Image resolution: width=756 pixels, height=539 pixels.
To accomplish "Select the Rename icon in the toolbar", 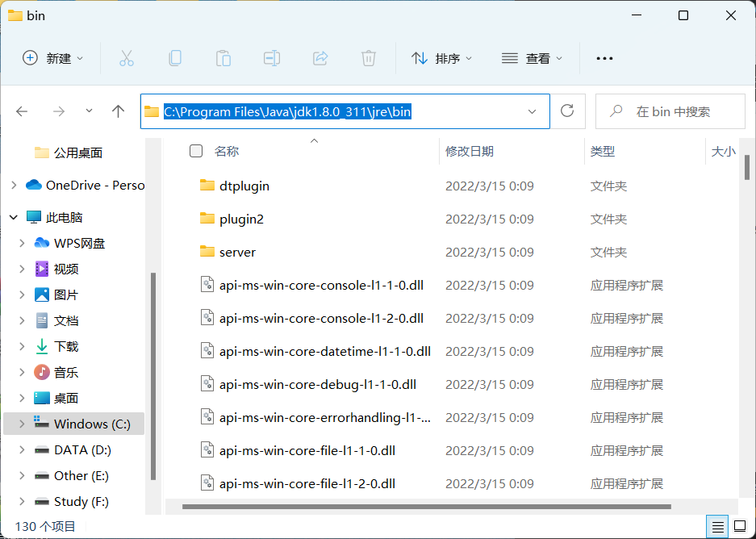I will pyautogui.click(x=271, y=57).
